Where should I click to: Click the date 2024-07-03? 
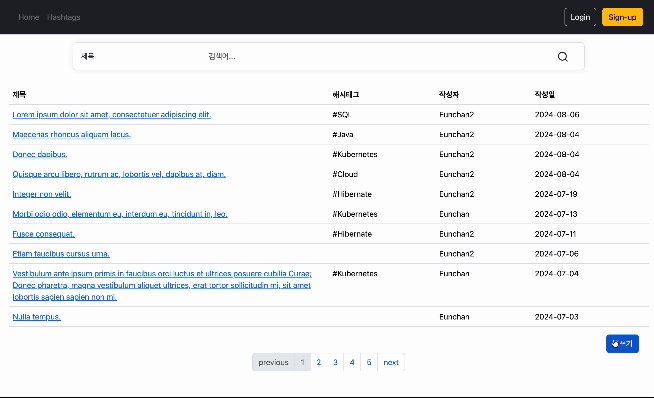[x=556, y=317]
